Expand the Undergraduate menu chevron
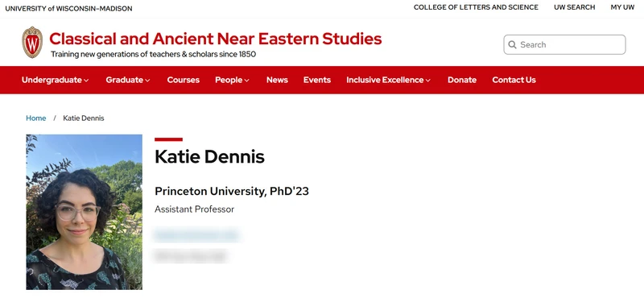 [x=86, y=81]
